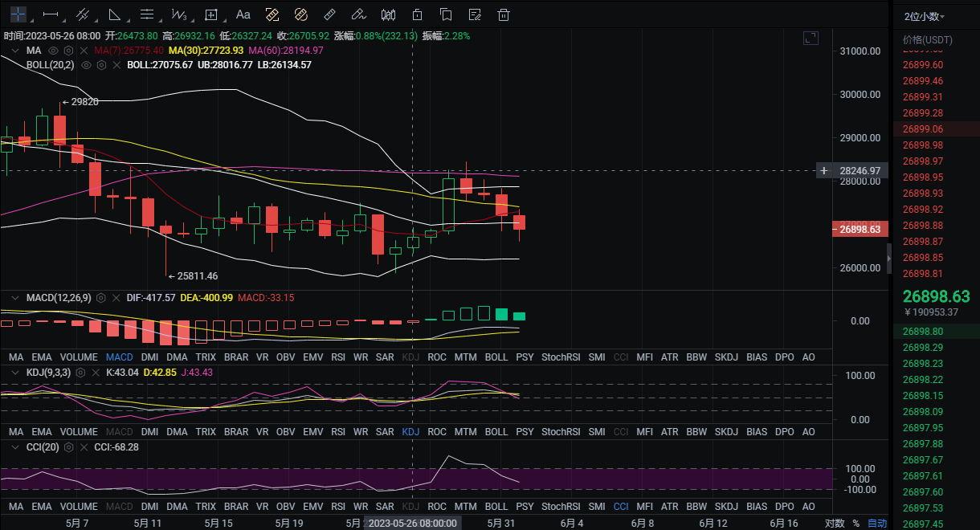Click the 26899.60 ask price in the order book

(923, 65)
